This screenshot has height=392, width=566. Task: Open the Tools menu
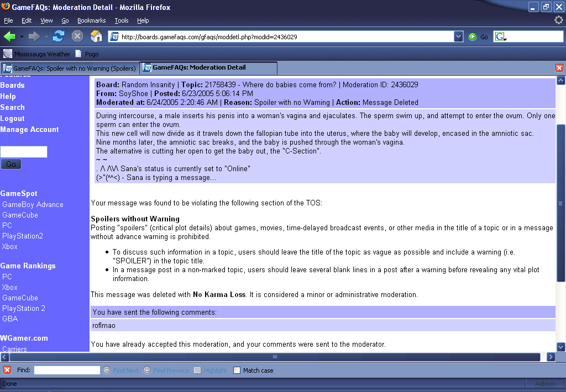pos(122,20)
